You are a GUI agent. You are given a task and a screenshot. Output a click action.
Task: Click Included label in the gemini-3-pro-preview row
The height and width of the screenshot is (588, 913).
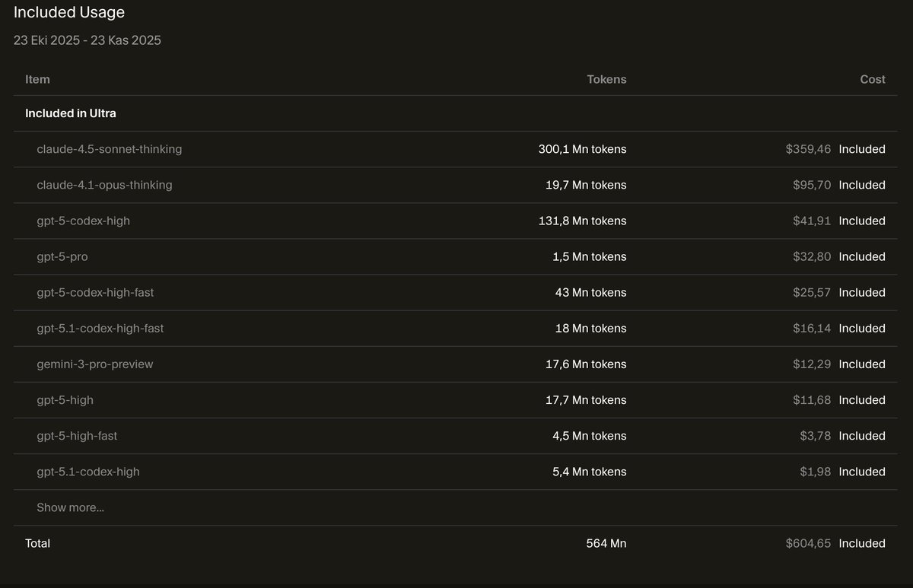coord(862,364)
